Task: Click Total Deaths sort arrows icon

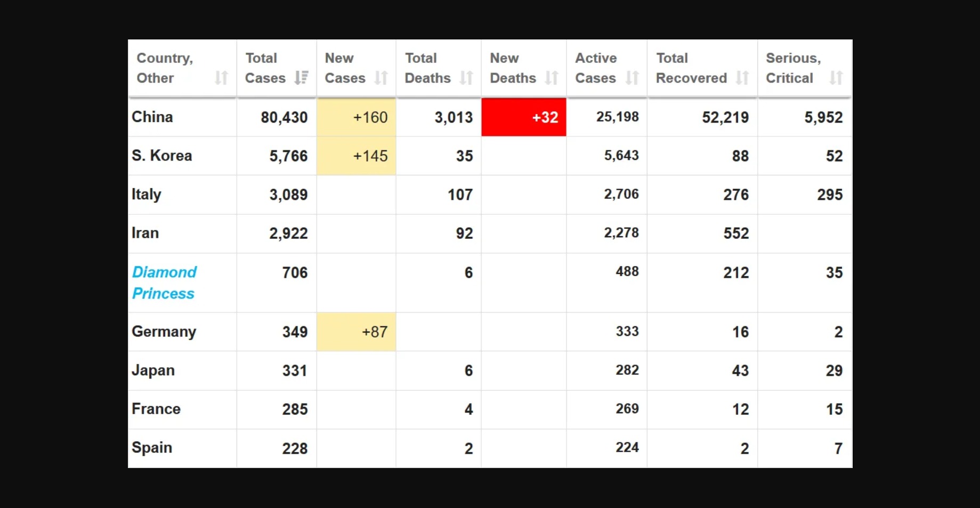Action: click(x=466, y=78)
